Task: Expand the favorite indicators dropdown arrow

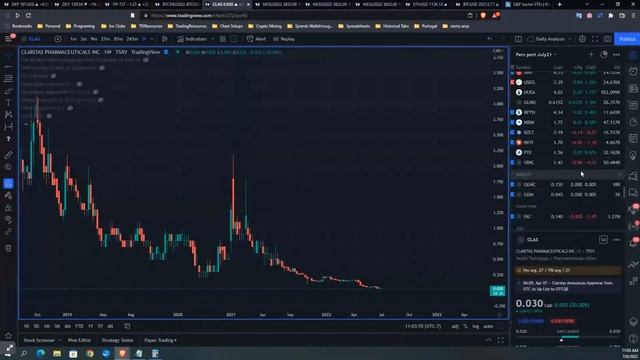Action: pos(213,39)
